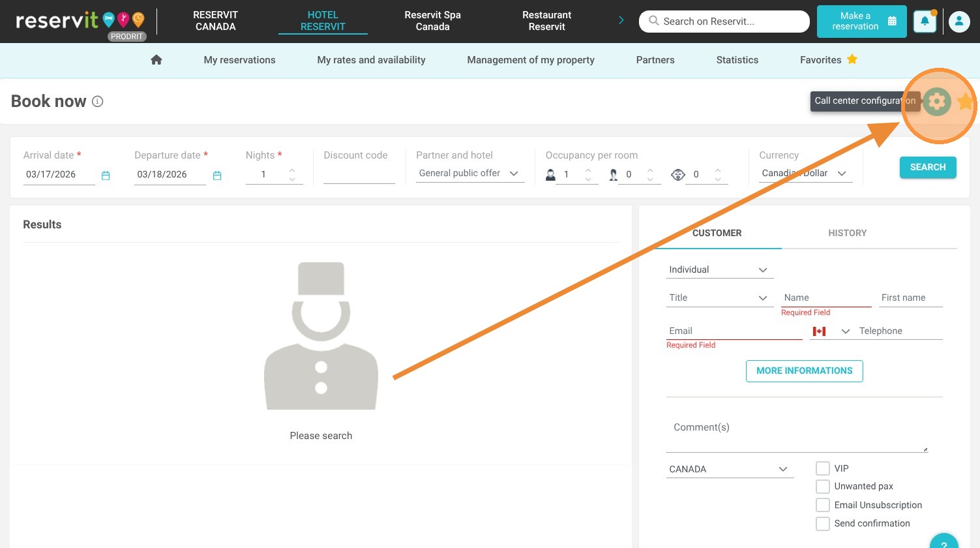Viewport: 980px width, 548px height.
Task: Decrease adults count
Action: point(588,179)
